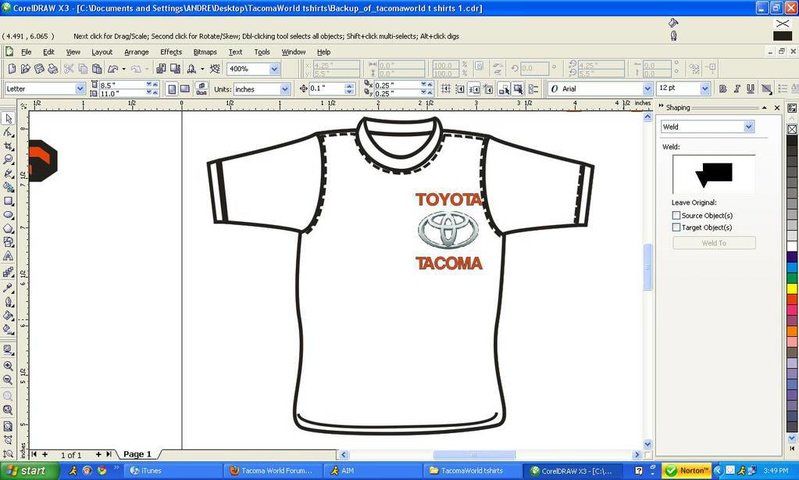Click the Open file icon
Viewport: 799px width, 480px height.
pos(25,68)
